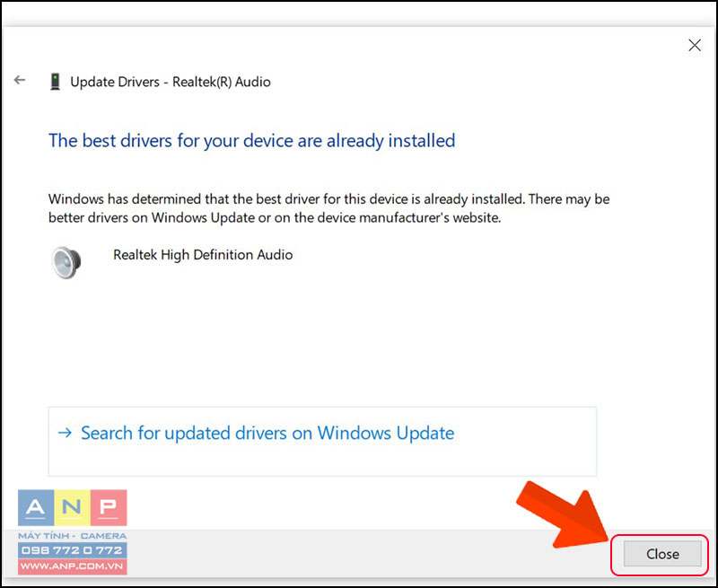Click the Realtek speaker device icon
The image size is (718, 588).
66,262
